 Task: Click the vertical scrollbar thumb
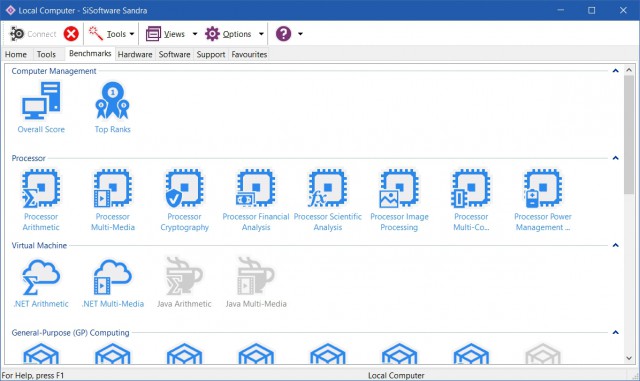click(x=629, y=135)
